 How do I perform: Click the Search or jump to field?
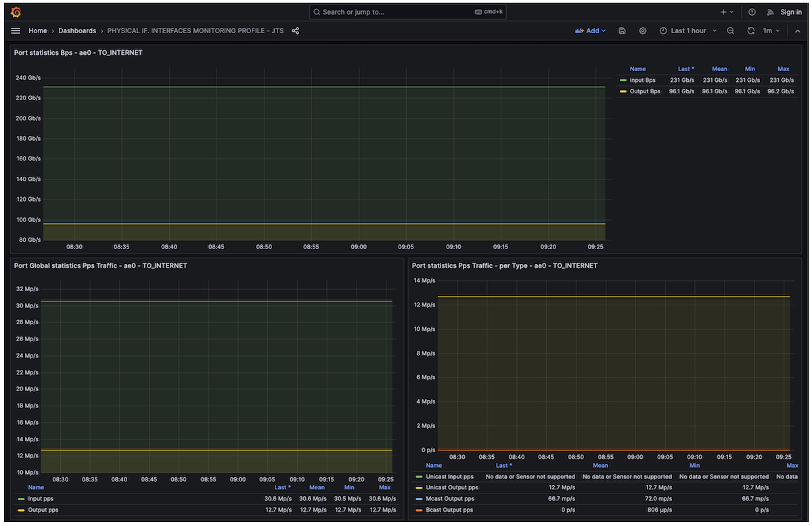pyautogui.click(x=406, y=12)
